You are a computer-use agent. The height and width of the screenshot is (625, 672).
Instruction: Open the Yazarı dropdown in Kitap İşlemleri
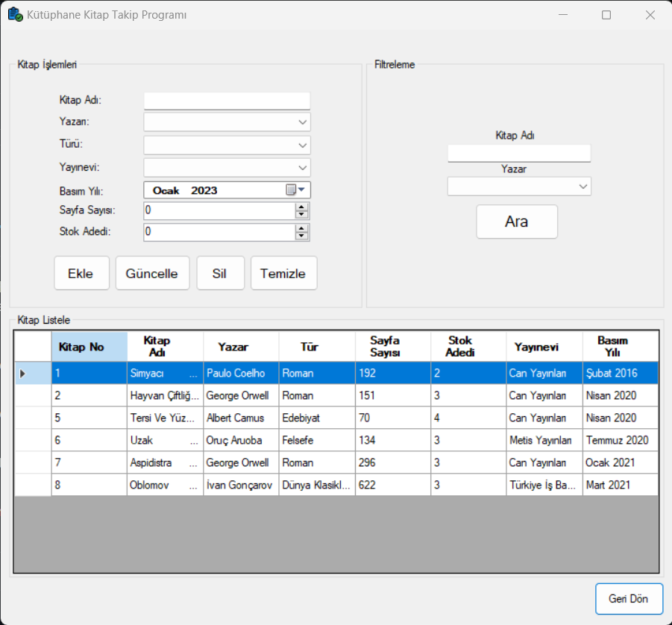302,122
